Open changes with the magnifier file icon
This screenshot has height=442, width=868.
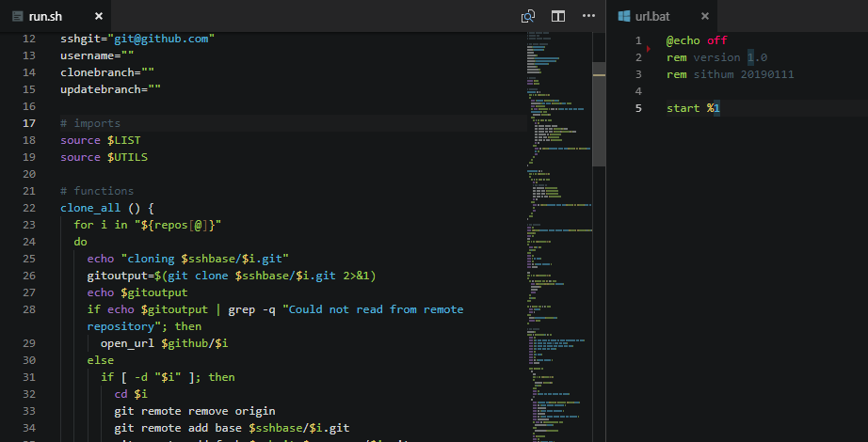528,16
